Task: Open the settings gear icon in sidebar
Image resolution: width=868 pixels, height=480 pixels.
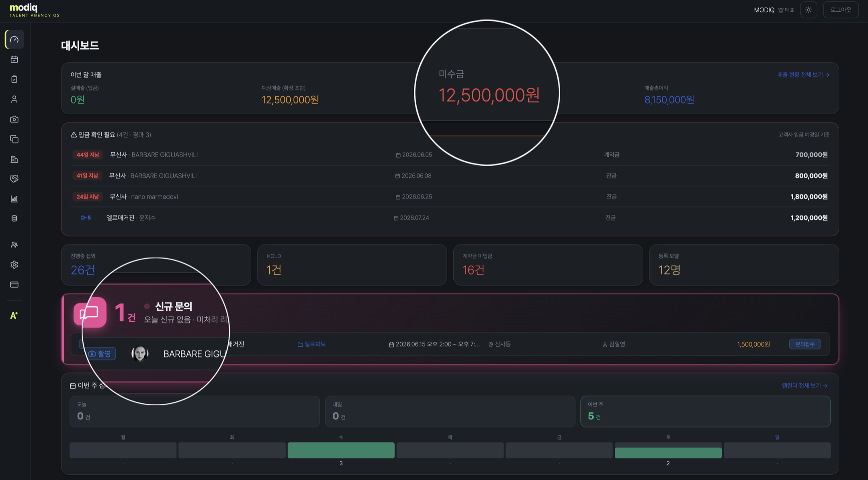Action: coord(14,265)
